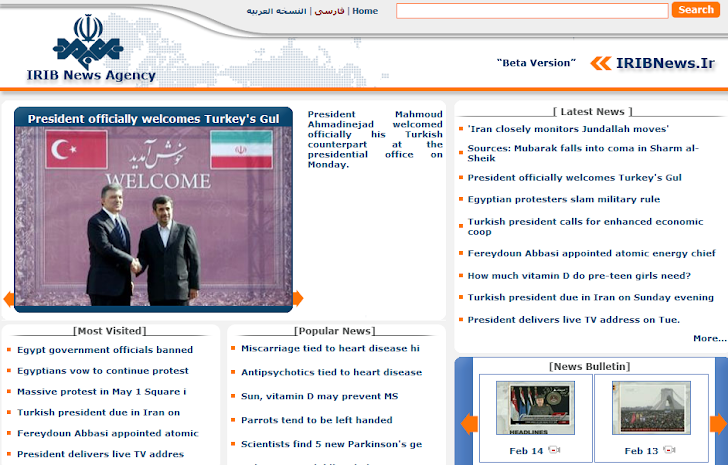Click More... under Latest News
Screen dimensions: 728x465
point(709,338)
